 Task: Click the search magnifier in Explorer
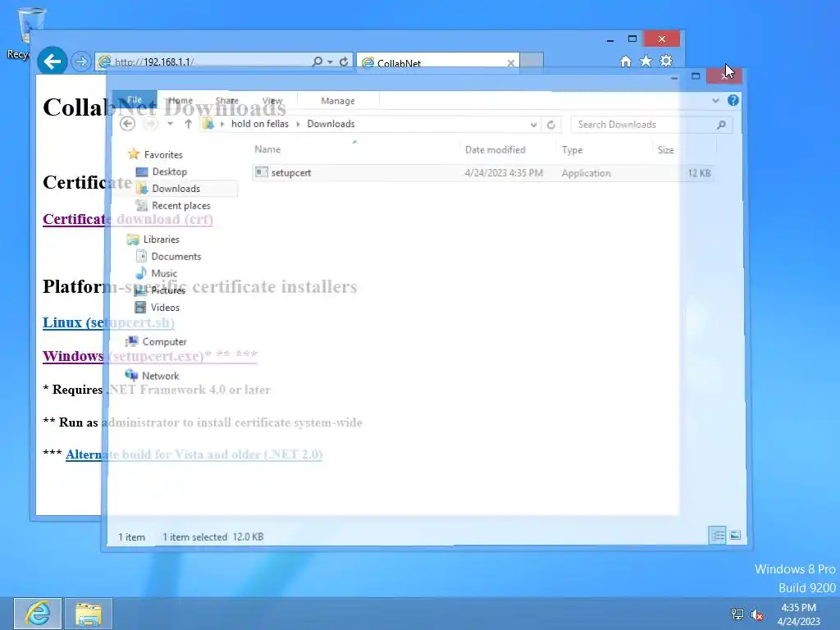(721, 125)
